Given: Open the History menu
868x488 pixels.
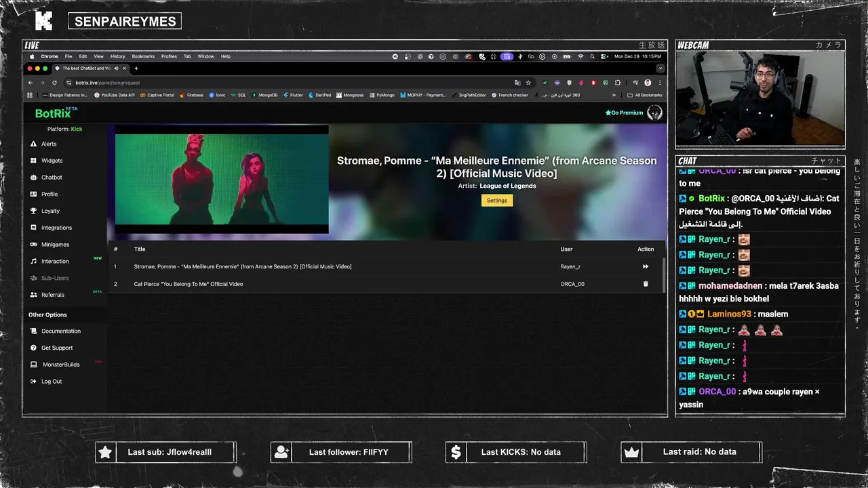Looking at the screenshot, I should (118, 56).
